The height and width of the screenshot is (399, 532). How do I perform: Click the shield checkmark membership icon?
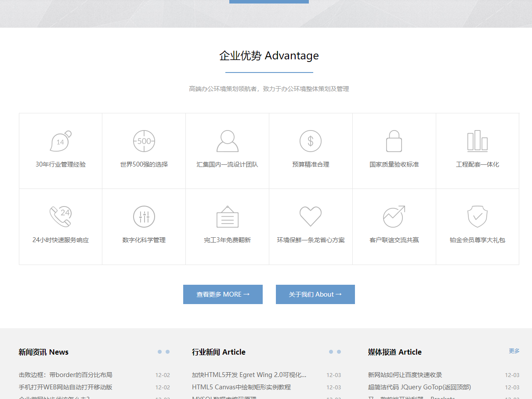(x=478, y=217)
